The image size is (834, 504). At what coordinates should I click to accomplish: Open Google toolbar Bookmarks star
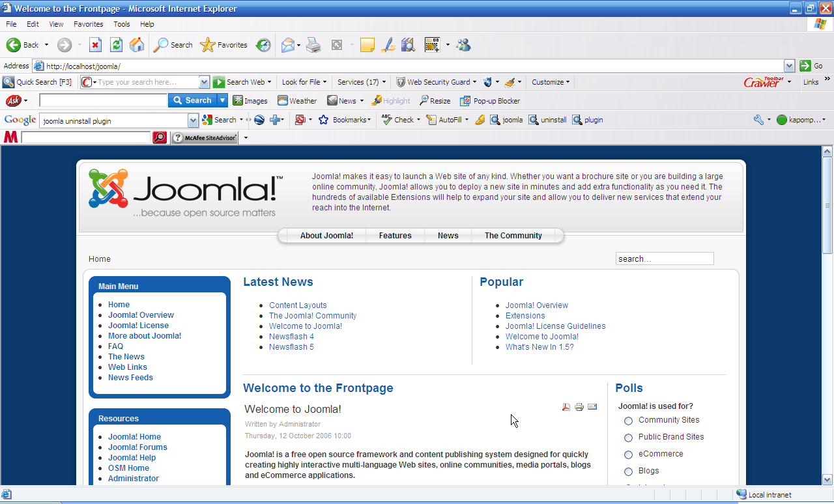[323, 120]
